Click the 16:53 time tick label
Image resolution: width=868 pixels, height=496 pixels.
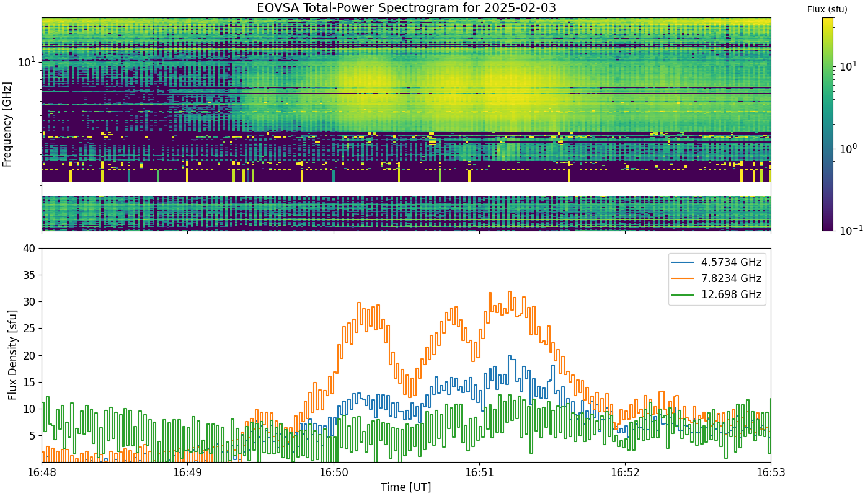tap(771, 472)
